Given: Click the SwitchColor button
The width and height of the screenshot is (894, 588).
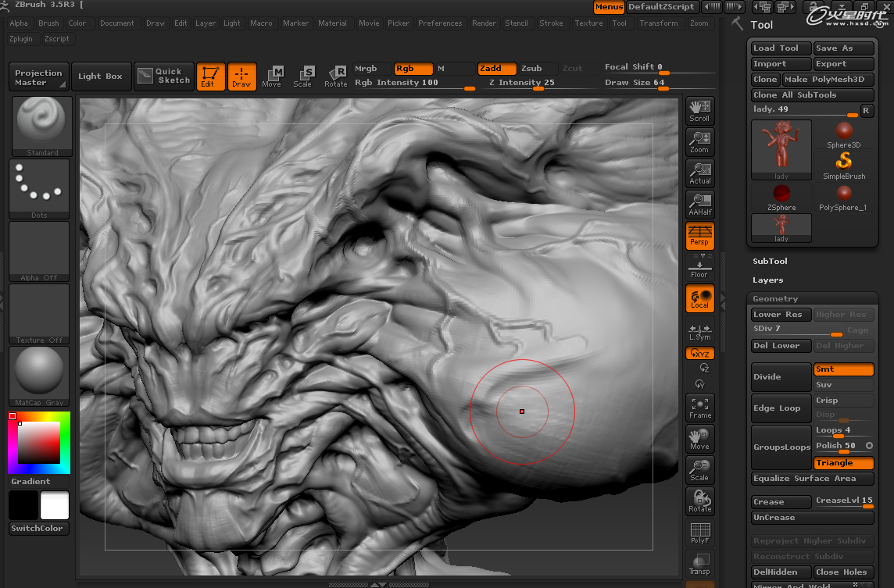Looking at the screenshot, I should pos(39,528).
